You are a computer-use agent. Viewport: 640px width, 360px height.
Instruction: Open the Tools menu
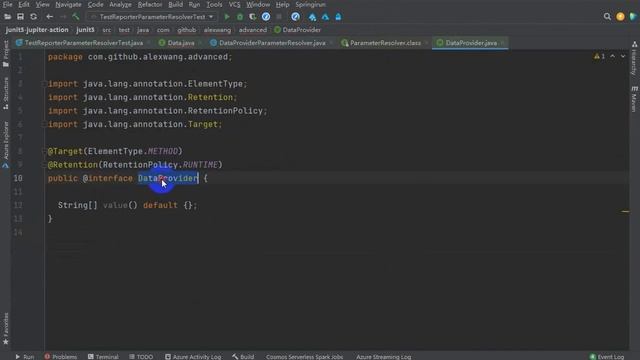click(214, 4)
